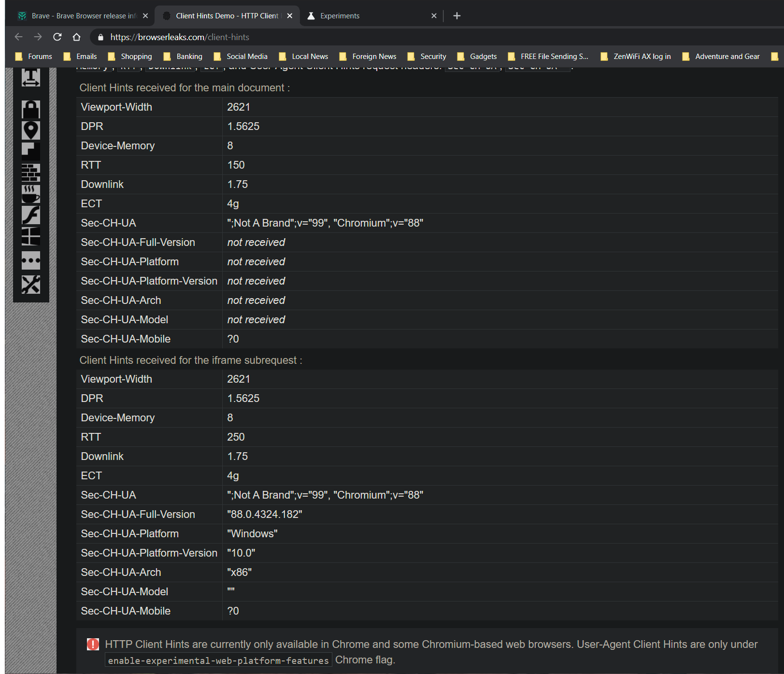Expand the Forums bookmark folder
The width and height of the screenshot is (784, 674).
(x=34, y=57)
